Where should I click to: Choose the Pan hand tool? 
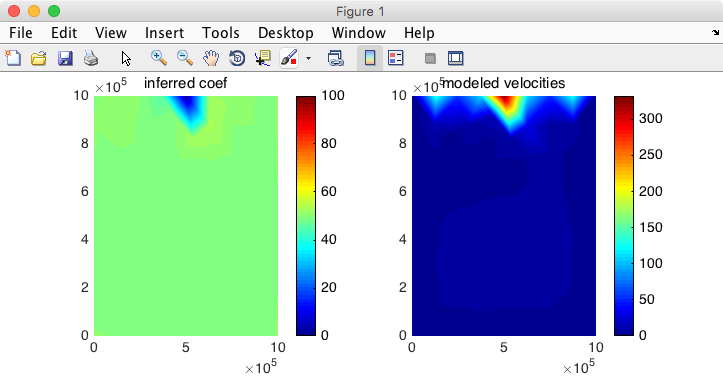211,59
